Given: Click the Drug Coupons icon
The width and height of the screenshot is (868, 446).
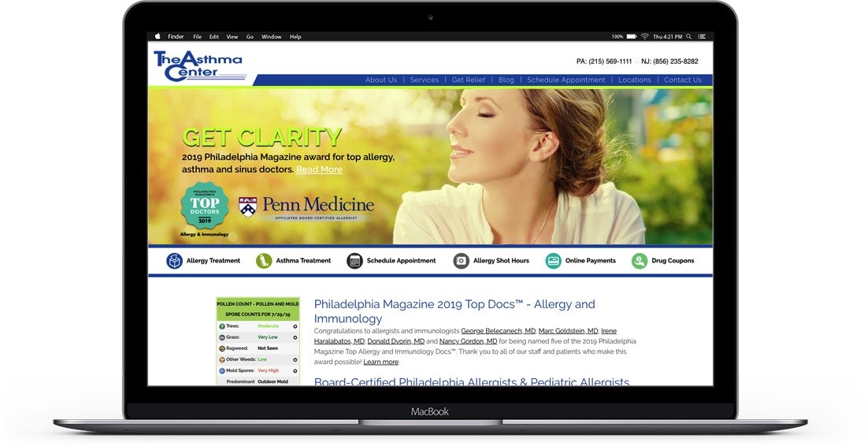Looking at the screenshot, I should [640, 261].
